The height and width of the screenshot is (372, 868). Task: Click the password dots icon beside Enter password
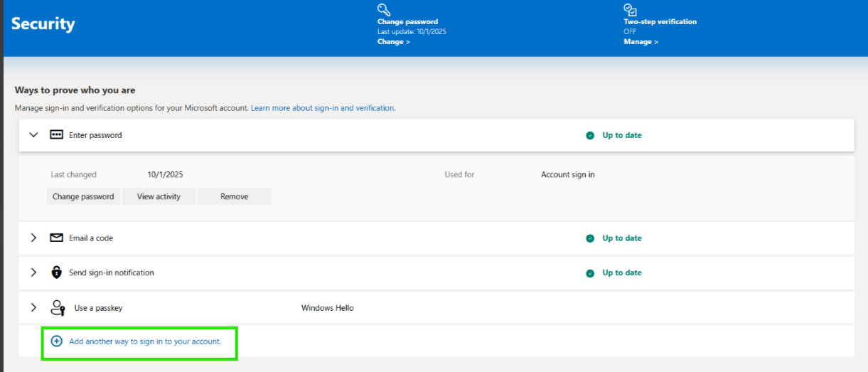tap(57, 134)
